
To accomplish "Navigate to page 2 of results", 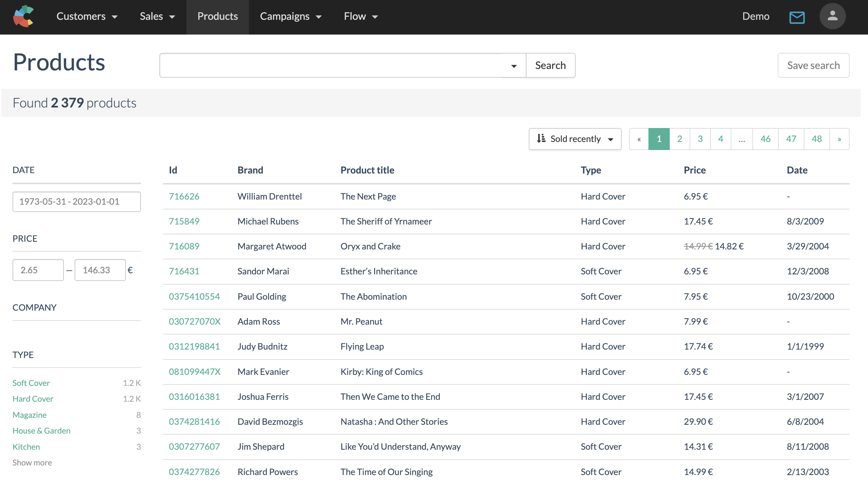I will (679, 138).
